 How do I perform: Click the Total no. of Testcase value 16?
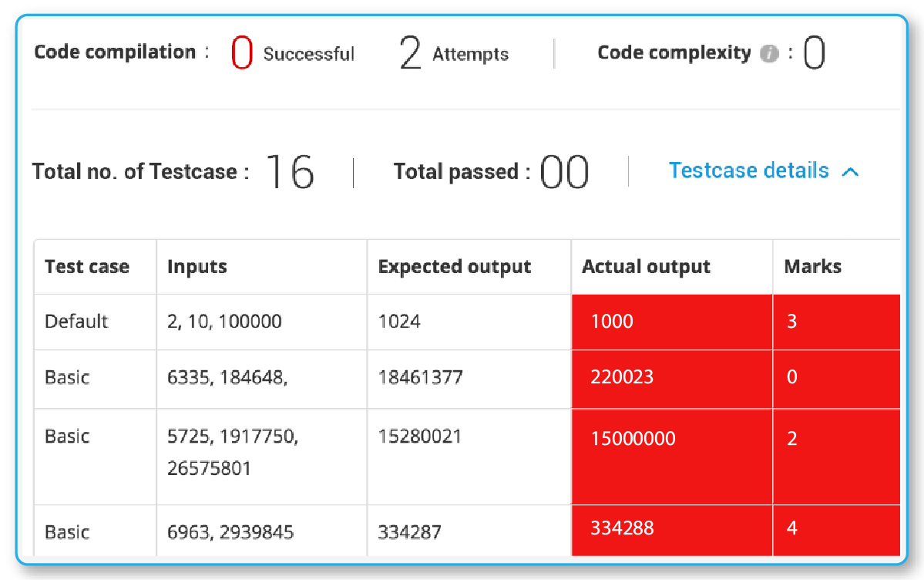291,170
